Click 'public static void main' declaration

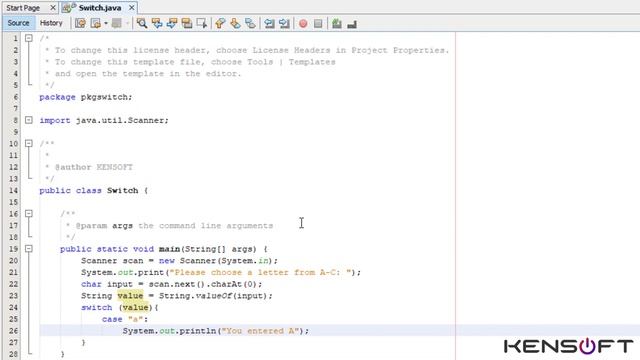click(120, 249)
